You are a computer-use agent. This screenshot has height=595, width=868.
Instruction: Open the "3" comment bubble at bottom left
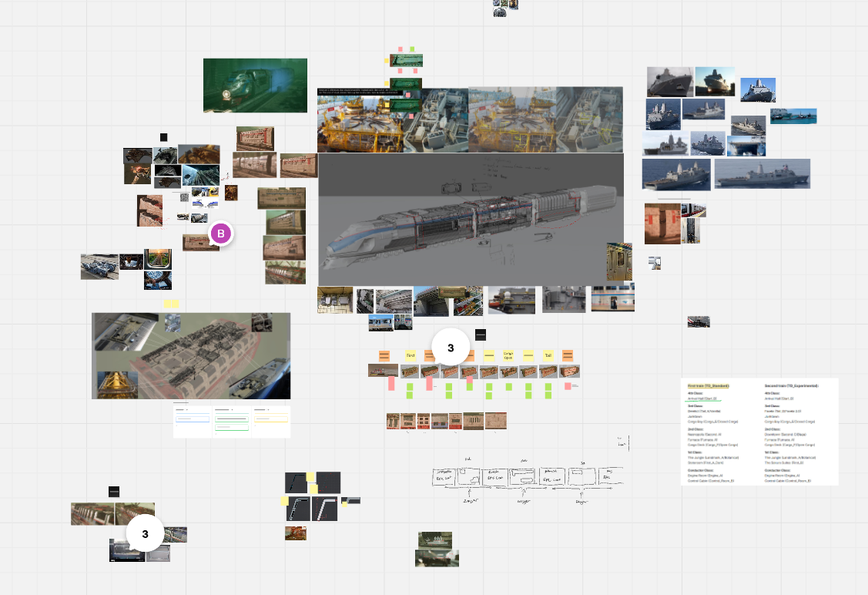tap(145, 533)
